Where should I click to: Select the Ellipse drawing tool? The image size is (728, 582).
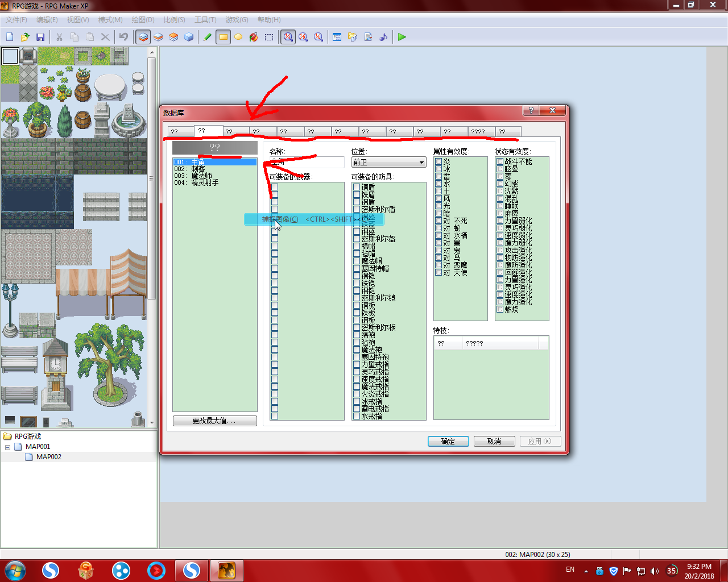pyautogui.click(x=238, y=37)
